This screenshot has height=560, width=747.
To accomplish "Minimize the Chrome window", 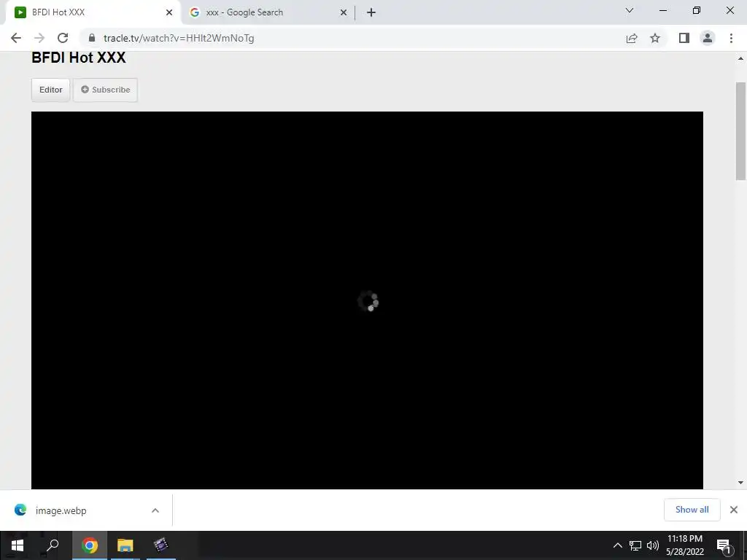I will 662,10.
